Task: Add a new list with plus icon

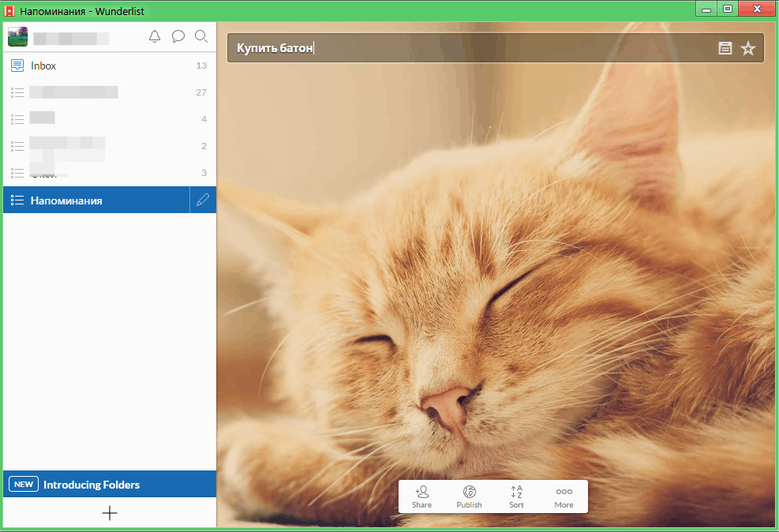Action: 110,513
